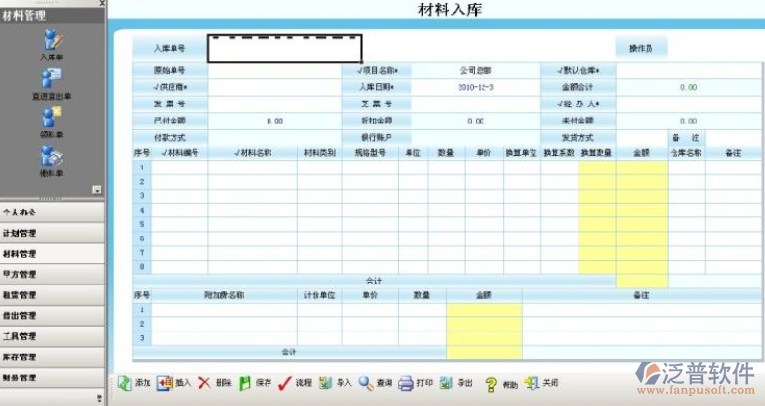765x406 pixels.
Task: Click the 关闭 (close) toolbar icon
Action: [x=531, y=384]
